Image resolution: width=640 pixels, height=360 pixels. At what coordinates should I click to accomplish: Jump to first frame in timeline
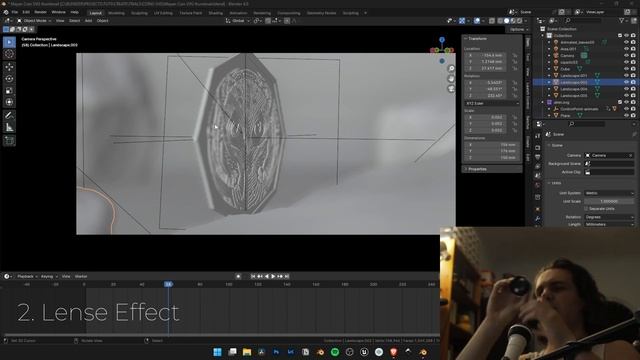[x=253, y=276]
